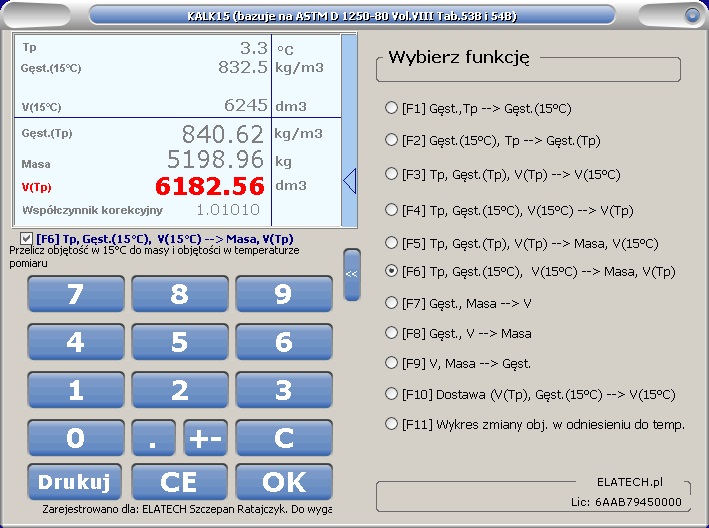Image resolution: width=709 pixels, height=528 pixels.
Task: Tap keypad digit 6
Action: (284, 342)
